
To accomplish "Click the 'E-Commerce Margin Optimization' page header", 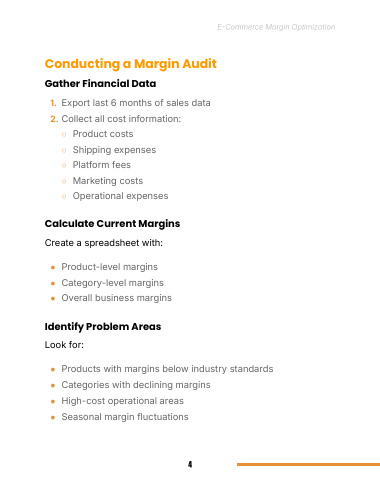I will pyautogui.click(x=276, y=27).
